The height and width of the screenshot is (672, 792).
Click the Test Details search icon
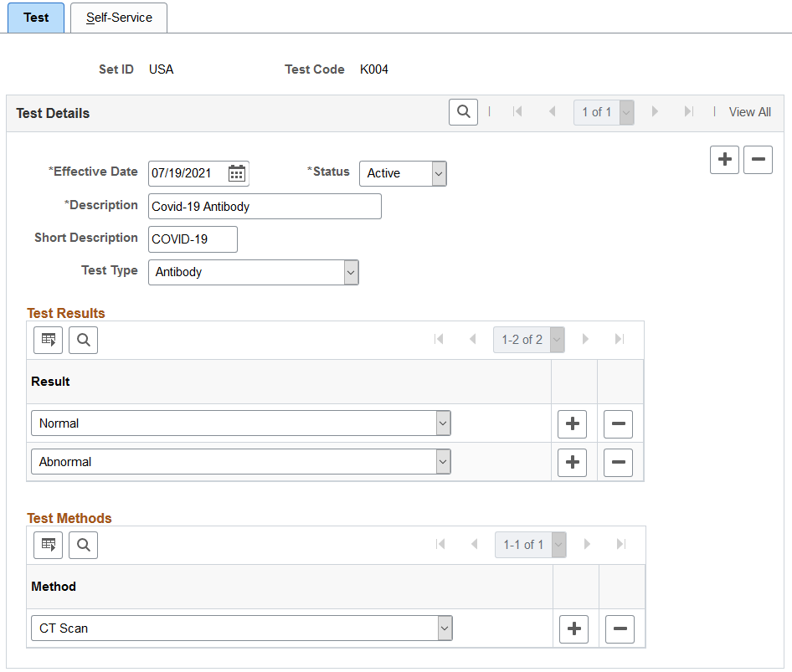(x=463, y=112)
